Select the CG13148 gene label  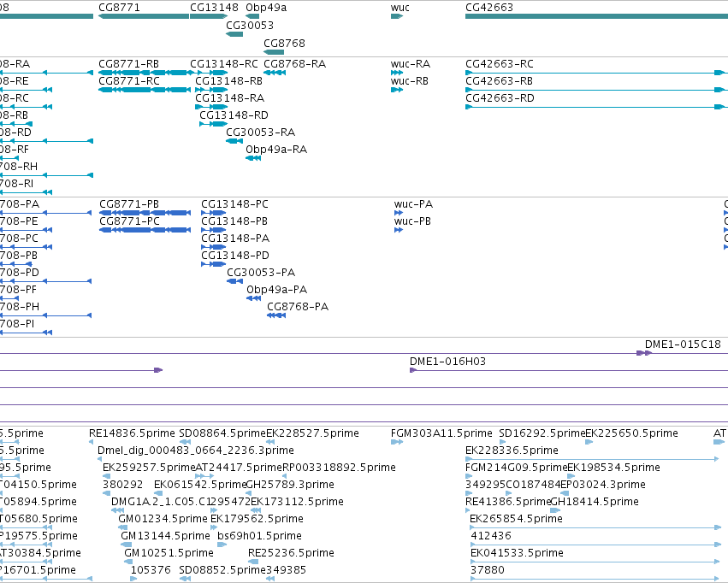tap(214, 8)
